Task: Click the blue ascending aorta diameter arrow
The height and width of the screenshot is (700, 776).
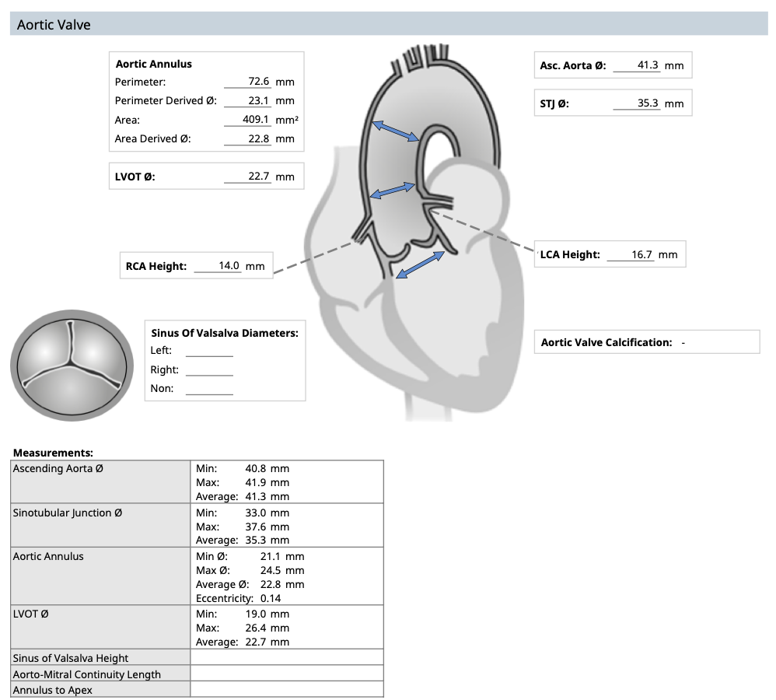Action: [395, 131]
